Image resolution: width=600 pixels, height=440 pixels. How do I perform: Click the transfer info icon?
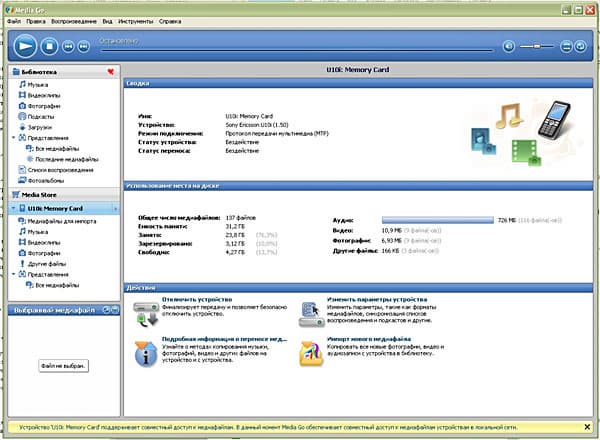tap(146, 354)
